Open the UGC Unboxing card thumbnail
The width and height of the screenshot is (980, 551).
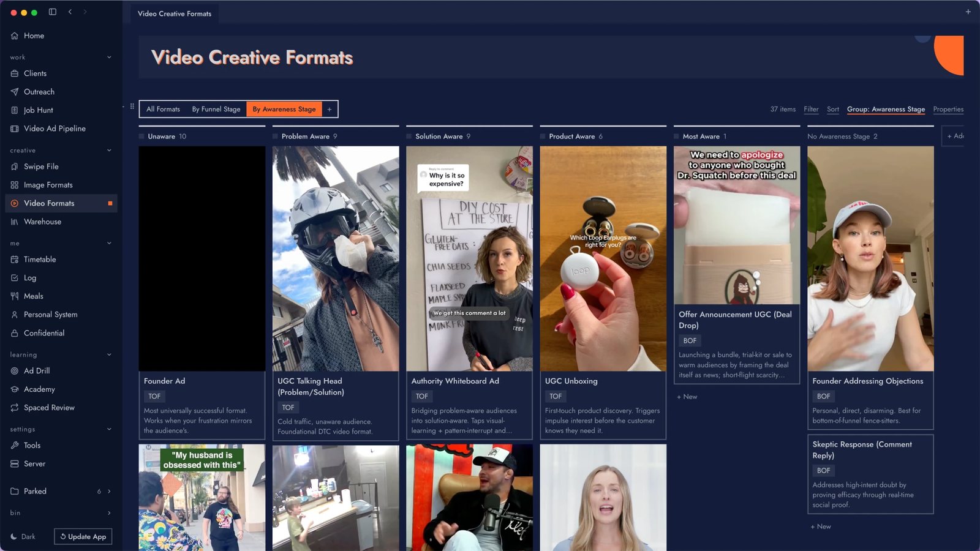603,258
